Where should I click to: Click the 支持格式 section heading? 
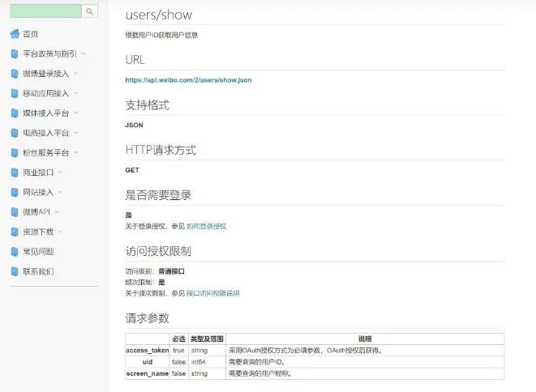(147, 104)
